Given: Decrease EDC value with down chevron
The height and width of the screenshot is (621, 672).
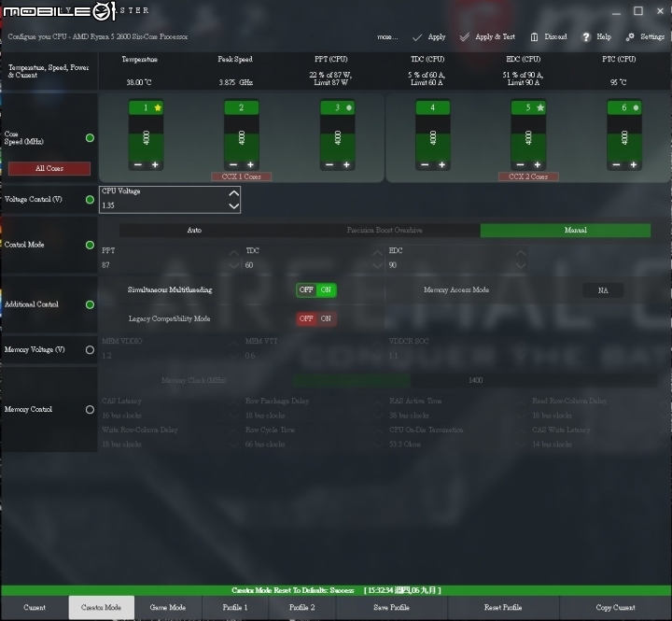Looking at the screenshot, I should point(521,266).
